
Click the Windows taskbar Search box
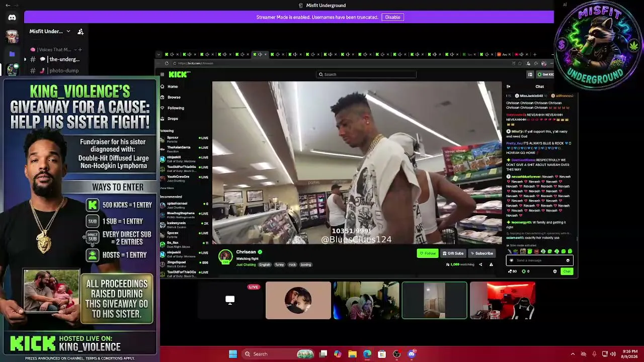(277, 354)
